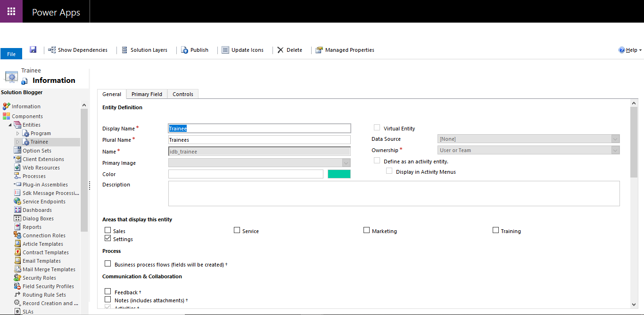The width and height of the screenshot is (644, 315).
Task: Click the Plug-in Assemblies icon
Action: coord(17,185)
